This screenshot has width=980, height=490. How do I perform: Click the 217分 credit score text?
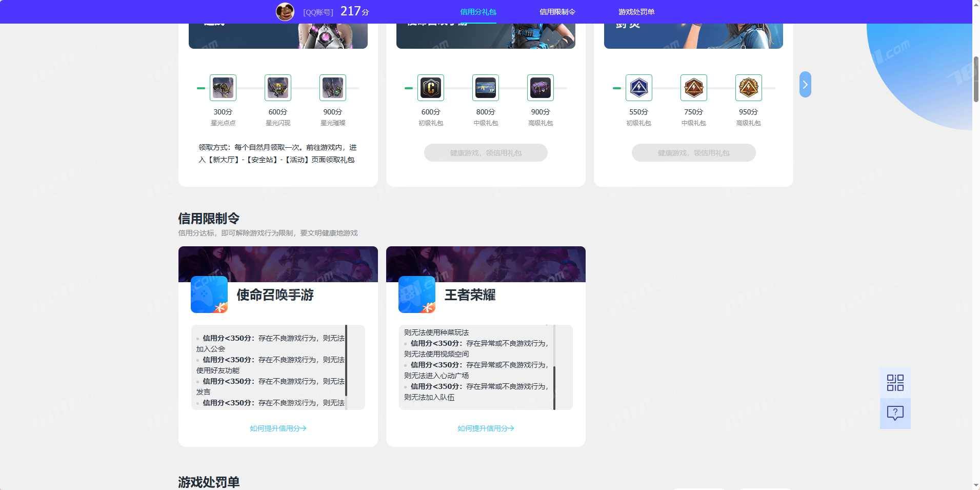point(355,11)
